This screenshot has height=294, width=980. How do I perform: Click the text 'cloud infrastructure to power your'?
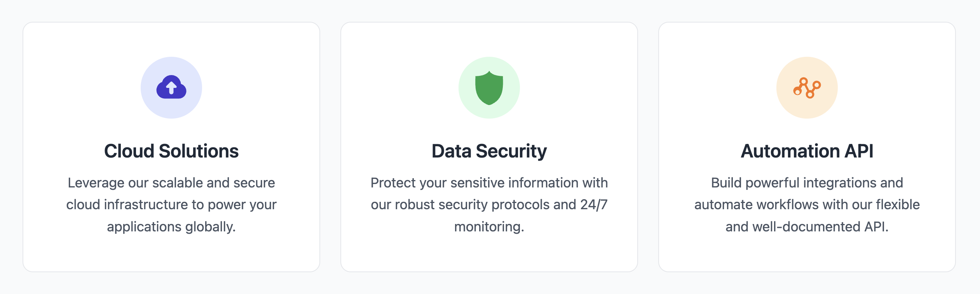click(171, 205)
